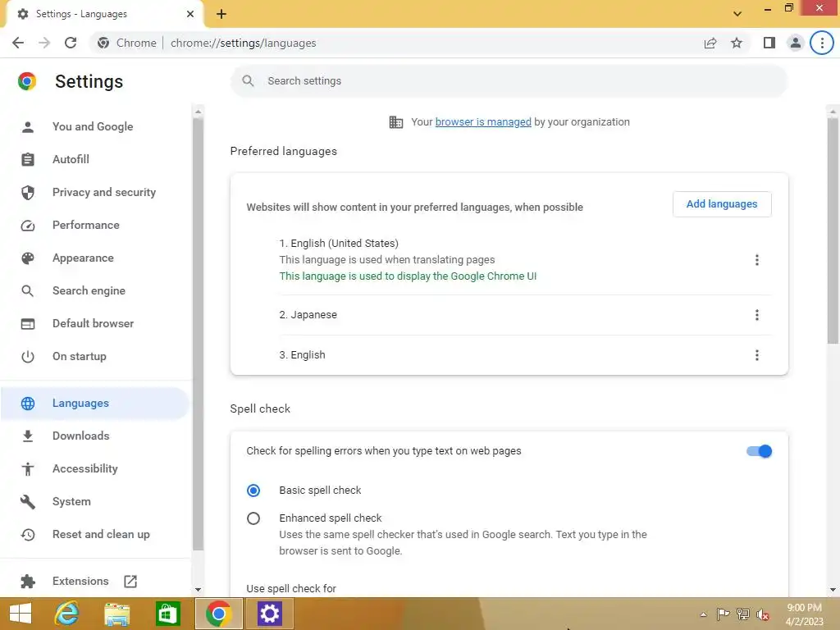The height and width of the screenshot is (630, 840).
Task: Click the Chrome site info chip
Action: pyautogui.click(x=128, y=43)
